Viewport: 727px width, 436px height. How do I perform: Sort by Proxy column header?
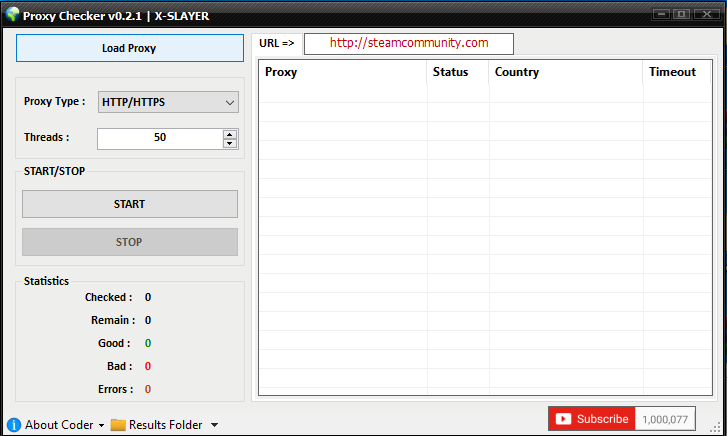coord(343,72)
